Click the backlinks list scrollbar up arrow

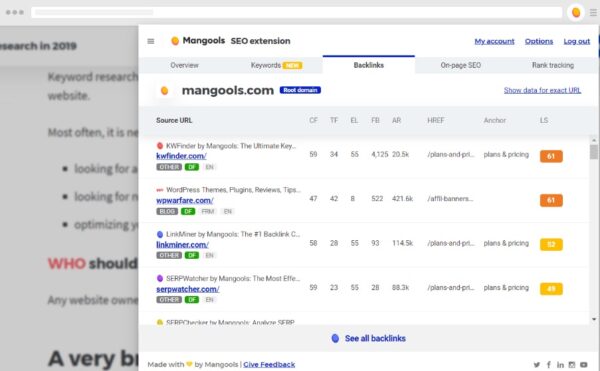[x=594, y=140]
